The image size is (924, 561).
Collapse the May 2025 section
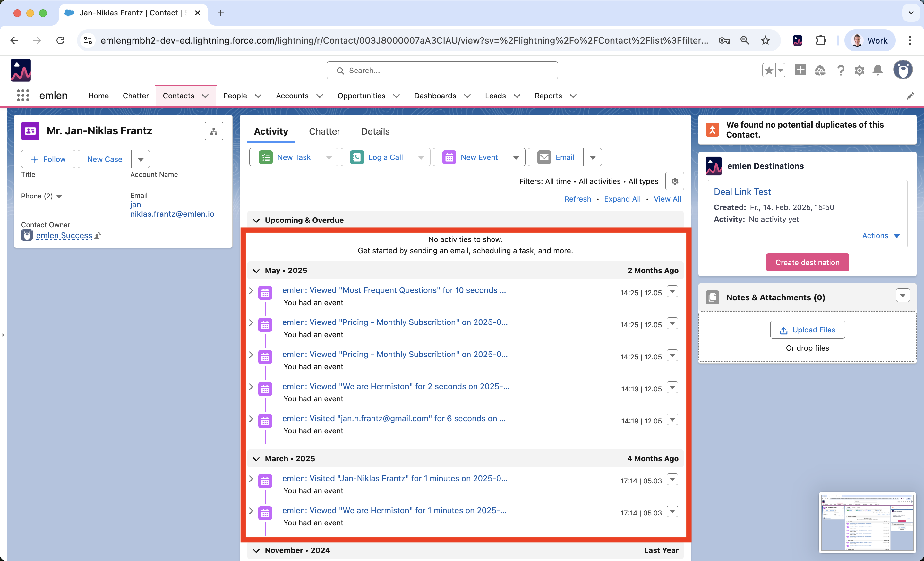[x=256, y=271]
